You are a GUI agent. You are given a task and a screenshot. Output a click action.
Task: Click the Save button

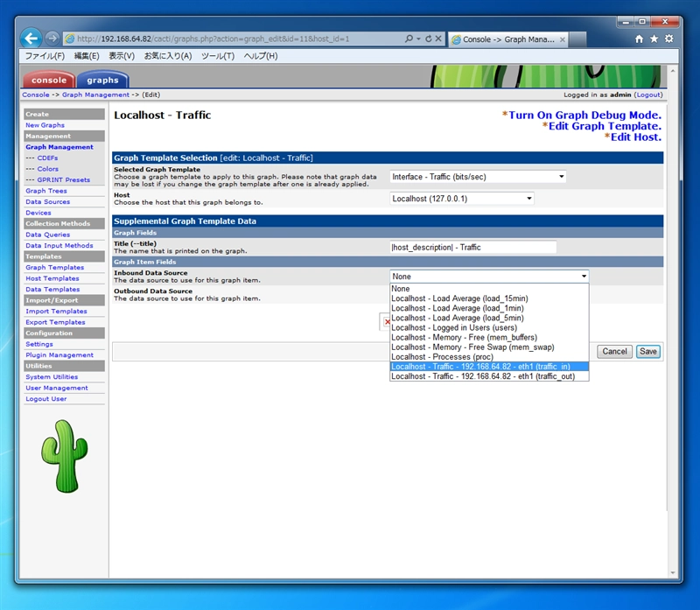pos(648,352)
